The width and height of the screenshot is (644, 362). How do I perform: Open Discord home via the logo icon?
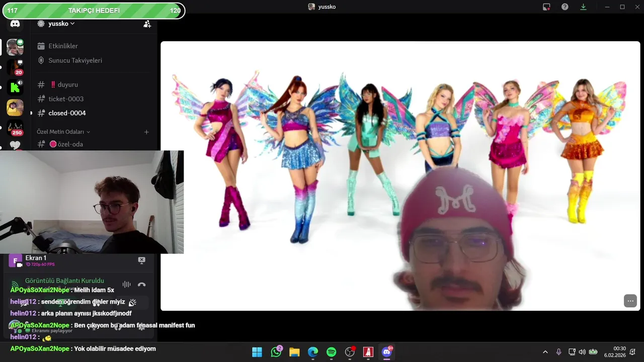pyautogui.click(x=15, y=24)
